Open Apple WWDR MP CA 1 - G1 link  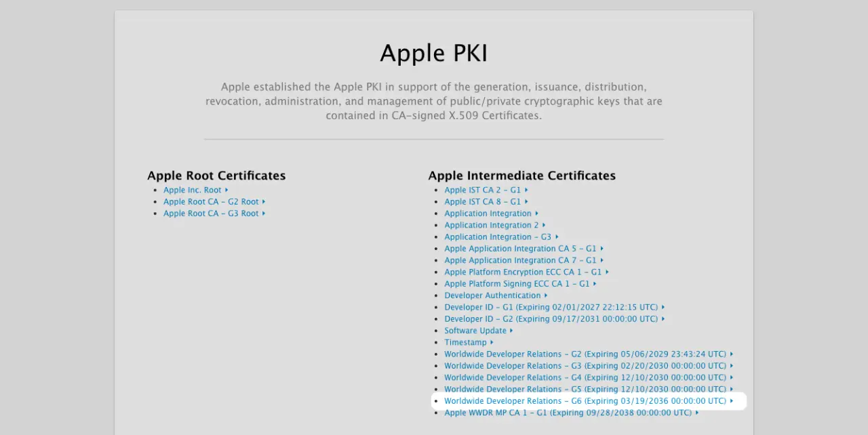tap(572, 413)
